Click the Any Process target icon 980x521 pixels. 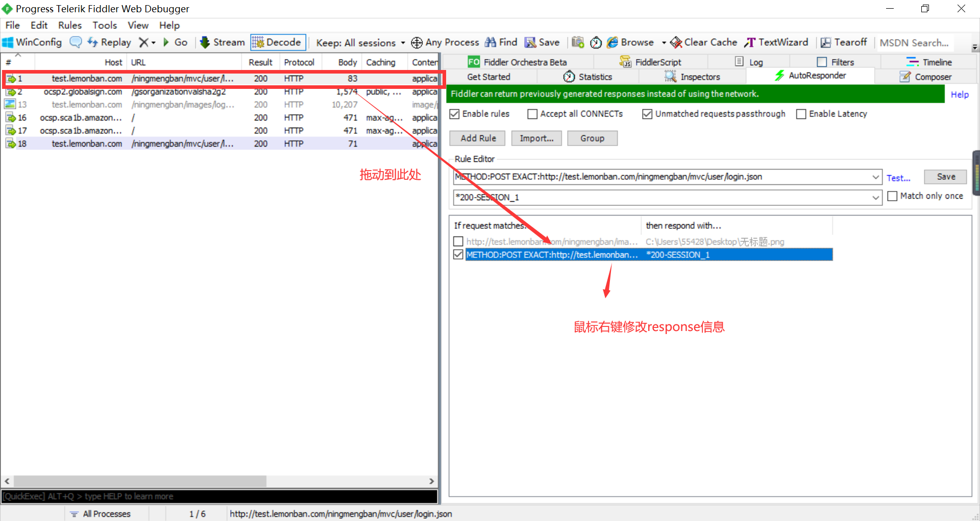click(x=416, y=42)
